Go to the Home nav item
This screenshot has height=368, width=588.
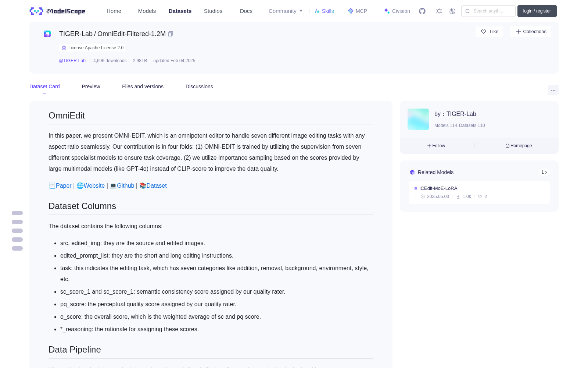114,11
